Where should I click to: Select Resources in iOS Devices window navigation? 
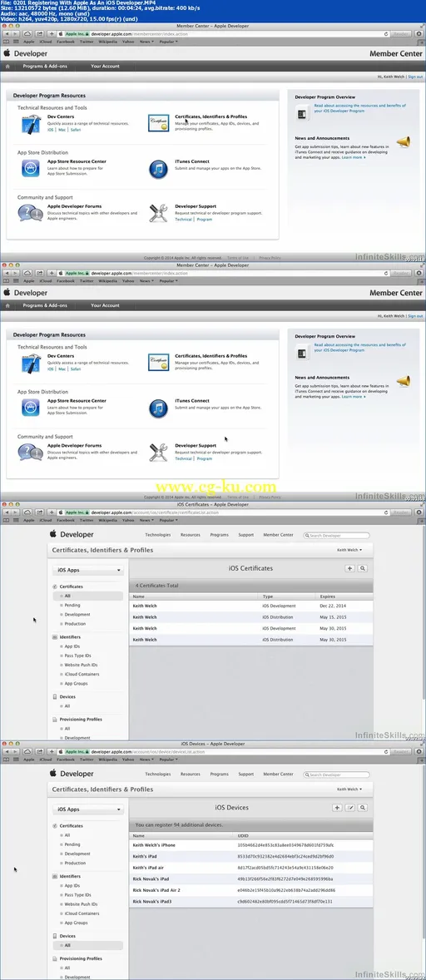tap(191, 775)
